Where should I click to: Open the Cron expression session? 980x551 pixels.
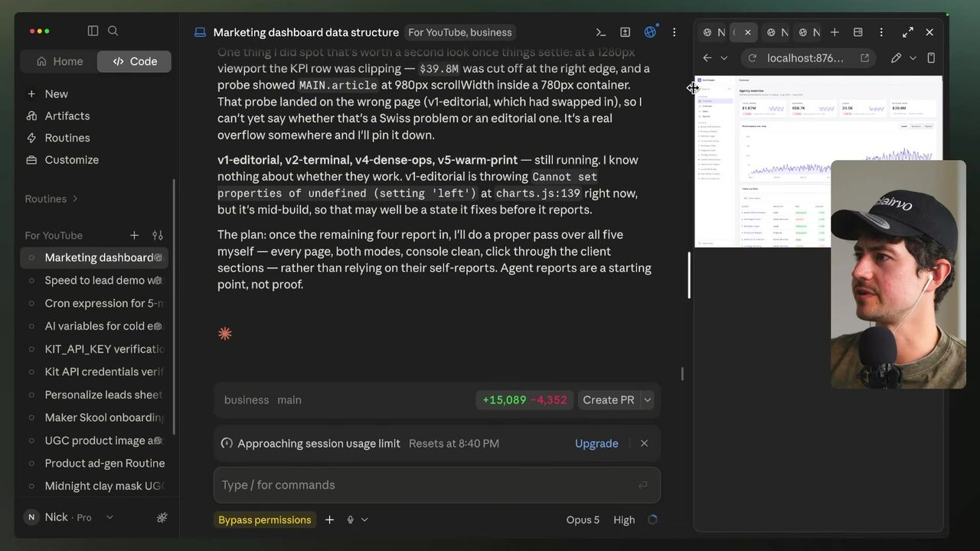pos(93,303)
